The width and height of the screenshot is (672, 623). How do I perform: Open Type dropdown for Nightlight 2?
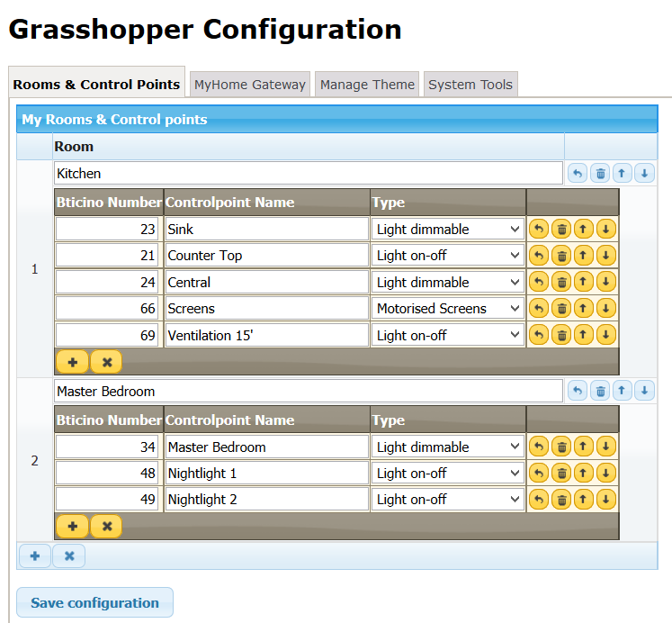[448, 500]
